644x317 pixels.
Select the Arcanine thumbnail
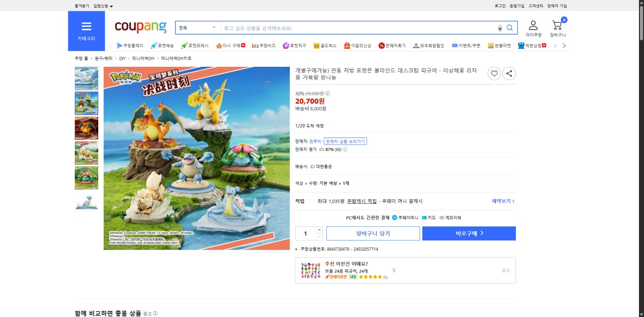(x=87, y=153)
